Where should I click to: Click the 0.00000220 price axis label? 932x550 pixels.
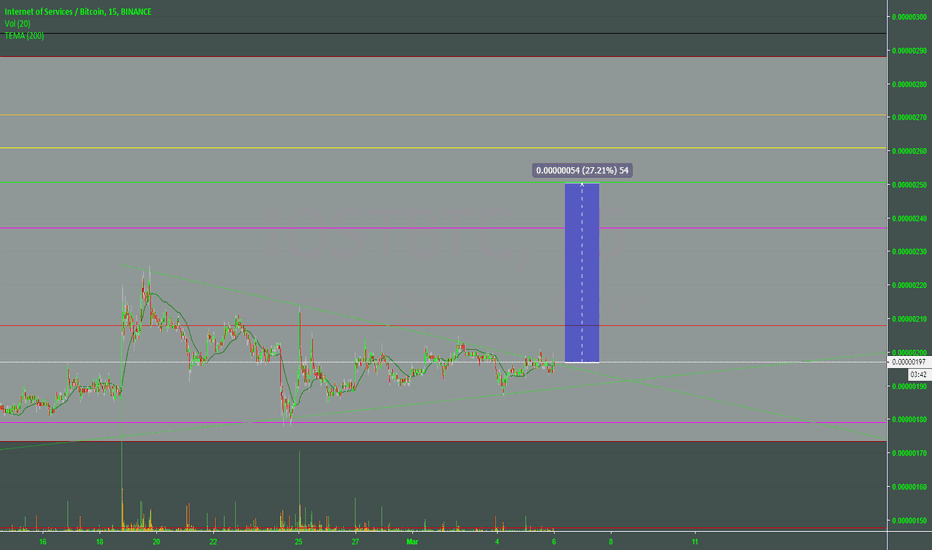[909, 285]
